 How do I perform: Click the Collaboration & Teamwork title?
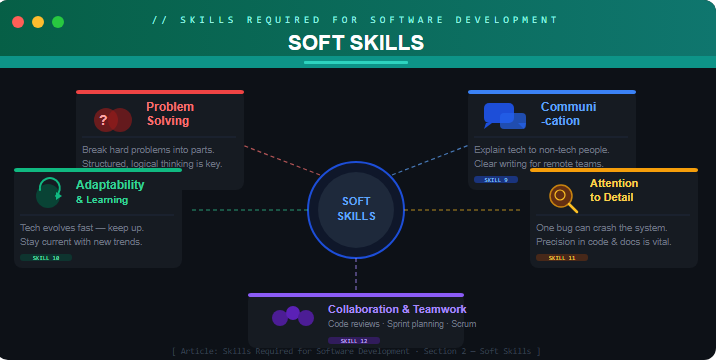(x=397, y=309)
